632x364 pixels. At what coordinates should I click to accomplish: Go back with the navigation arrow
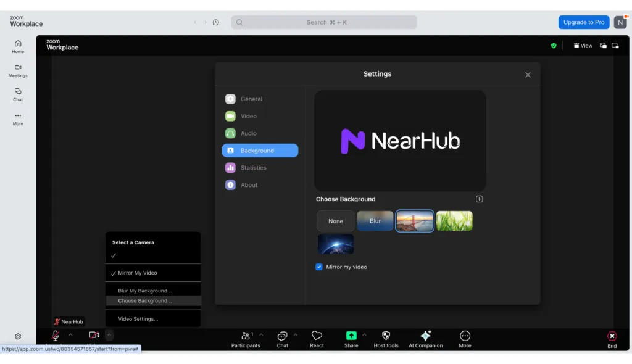(x=195, y=23)
